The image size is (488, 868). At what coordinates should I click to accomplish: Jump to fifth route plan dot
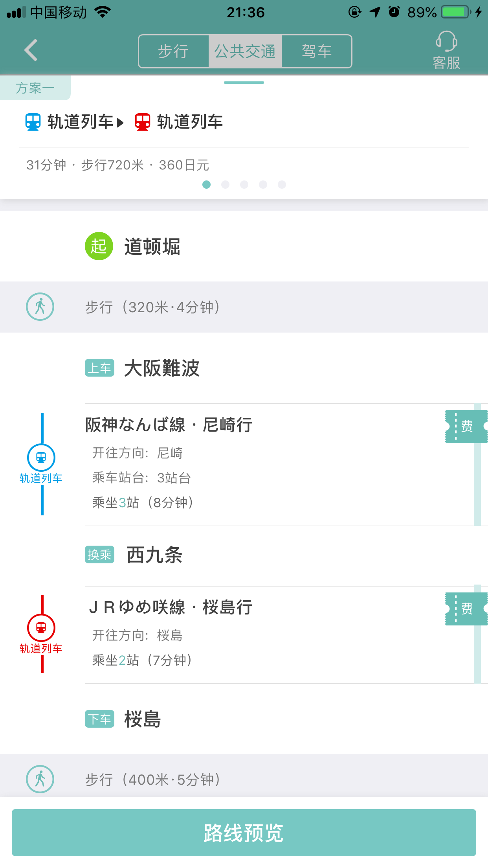pos(282,184)
